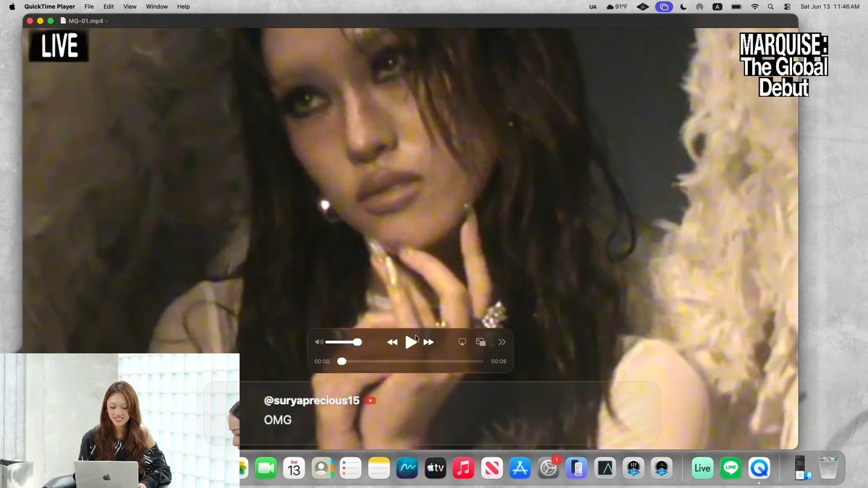Launch Music from the Dock
This screenshot has width=868, height=488.
pos(463,468)
